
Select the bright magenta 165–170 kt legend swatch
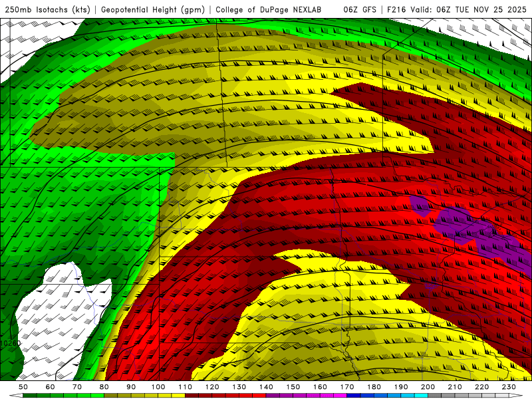340,395
